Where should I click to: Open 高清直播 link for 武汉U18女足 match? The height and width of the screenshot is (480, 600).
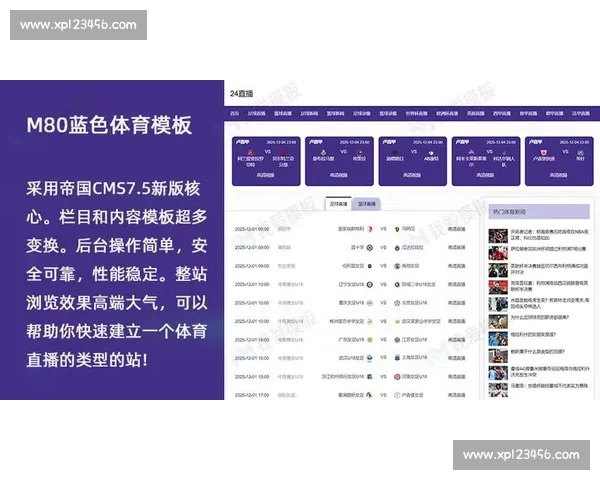(456, 358)
